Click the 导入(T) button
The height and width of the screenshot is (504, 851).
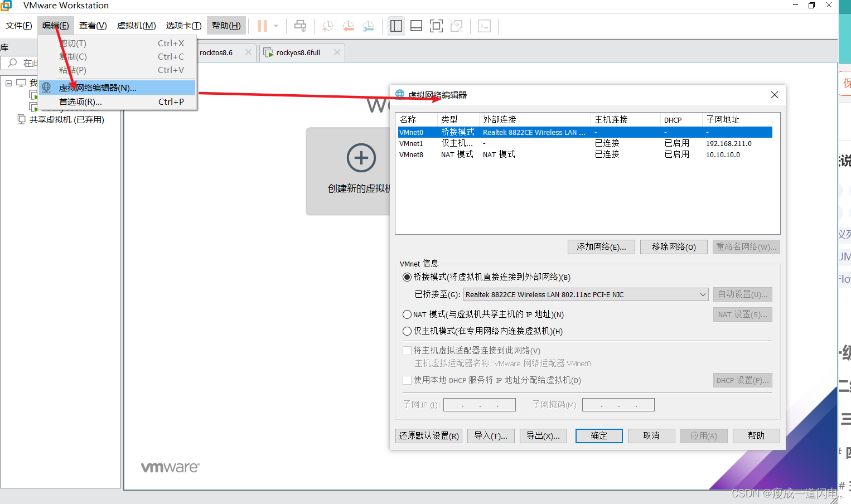(x=491, y=436)
